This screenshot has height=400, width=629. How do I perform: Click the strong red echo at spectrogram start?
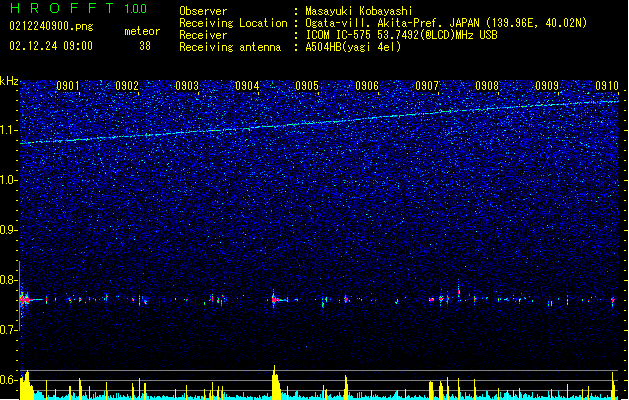click(x=25, y=300)
